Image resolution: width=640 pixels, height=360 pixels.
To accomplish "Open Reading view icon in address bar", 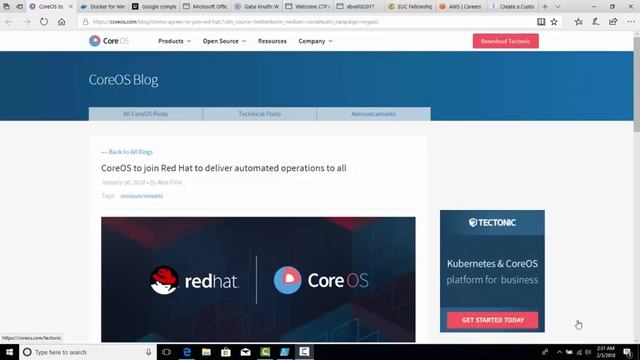I will click(541, 22).
